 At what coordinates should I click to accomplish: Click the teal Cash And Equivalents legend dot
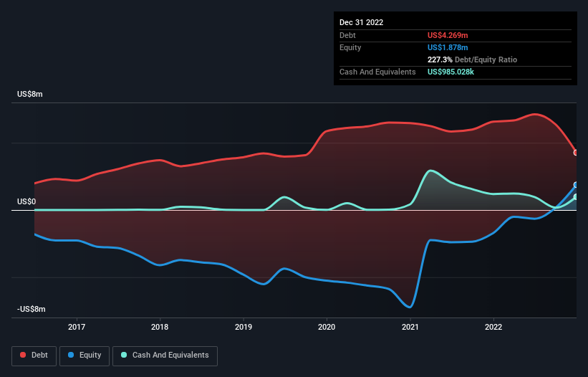(x=124, y=355)
